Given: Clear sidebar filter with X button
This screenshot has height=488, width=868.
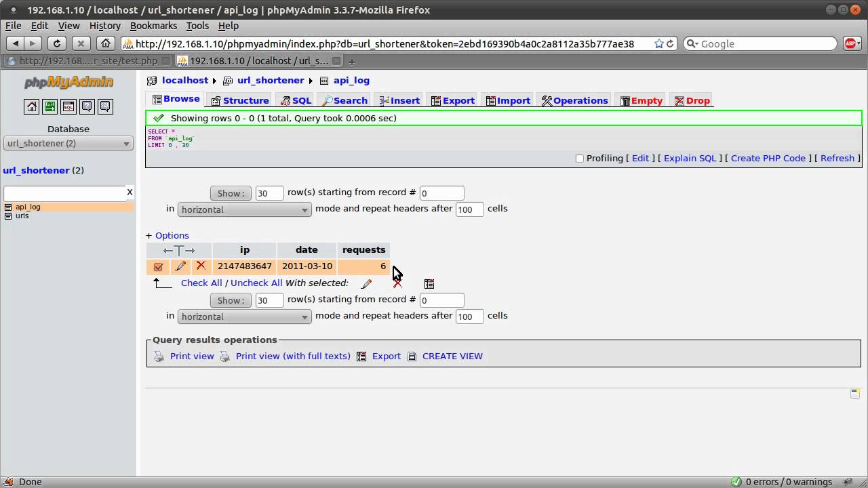Looking at the screenshot, I should click(x=130, y=192).
